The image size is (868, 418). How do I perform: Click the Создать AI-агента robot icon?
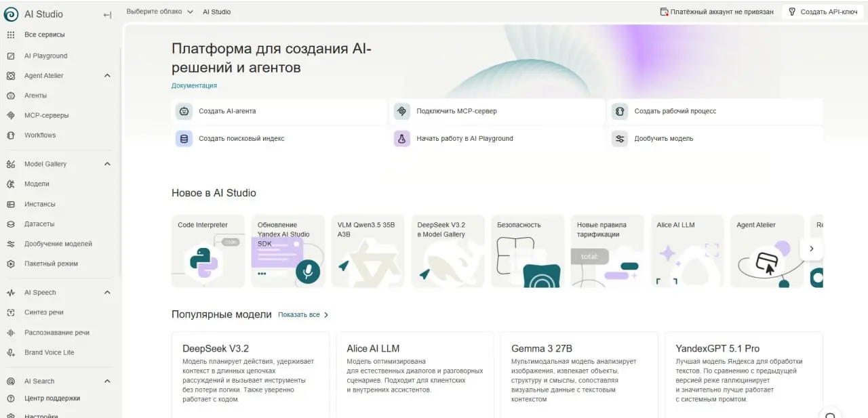pyautogui.click(x=184, y=111)
